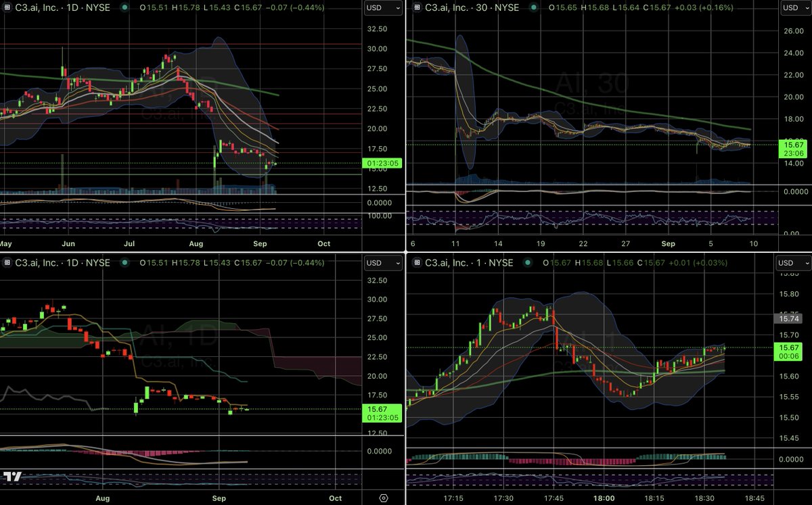Click the chart title 'C3.ai, Inc. · 30 · NYSE'
The width and height of the screenshot is (812, 505).
(472, 8)
